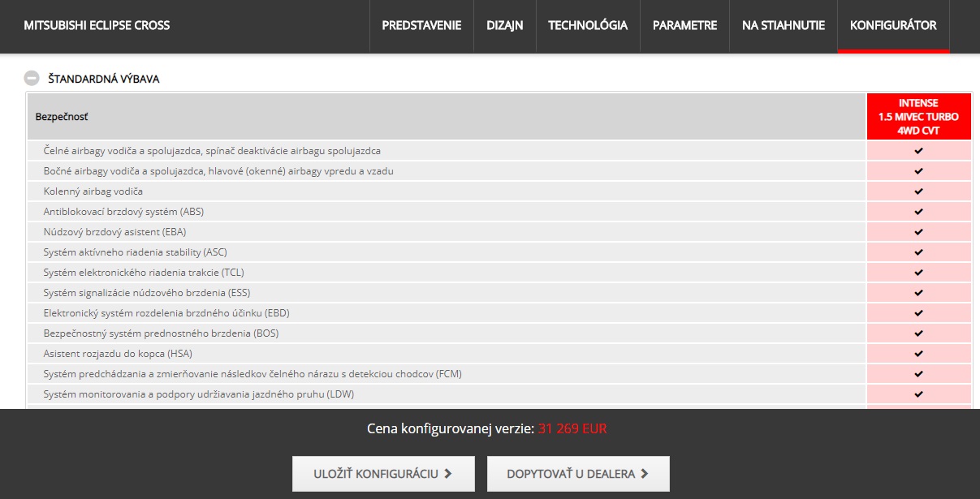Switch to the Technológia tab

(x=588, y=25)
